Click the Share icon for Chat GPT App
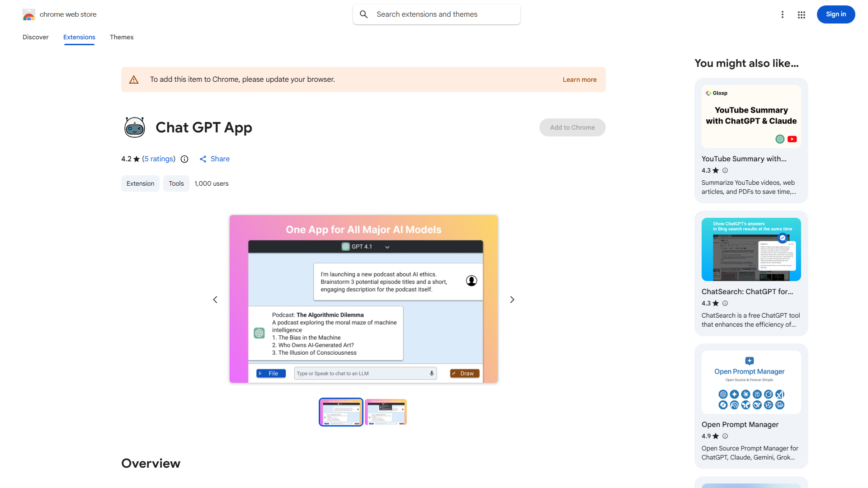This screenshot has width=868, height=488. 203,159
